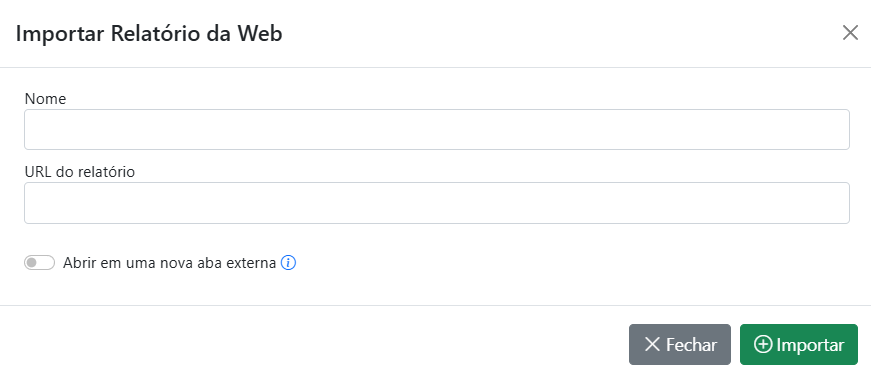Show info about opening in external tab
Image resolution: width=871 pixels, height=380 pixels.
point(288,263)
